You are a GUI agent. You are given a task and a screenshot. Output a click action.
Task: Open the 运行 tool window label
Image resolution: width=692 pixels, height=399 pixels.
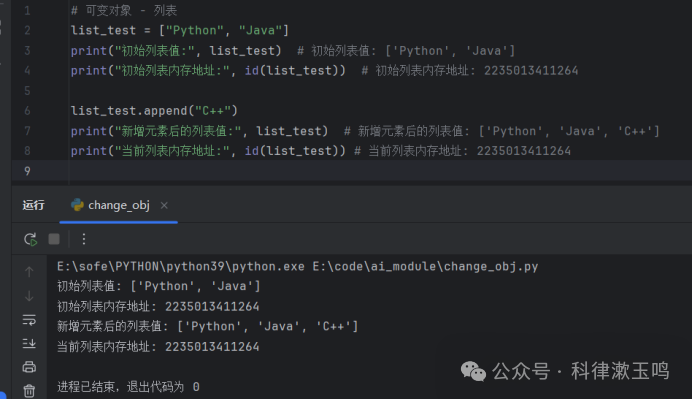(34, 205)
